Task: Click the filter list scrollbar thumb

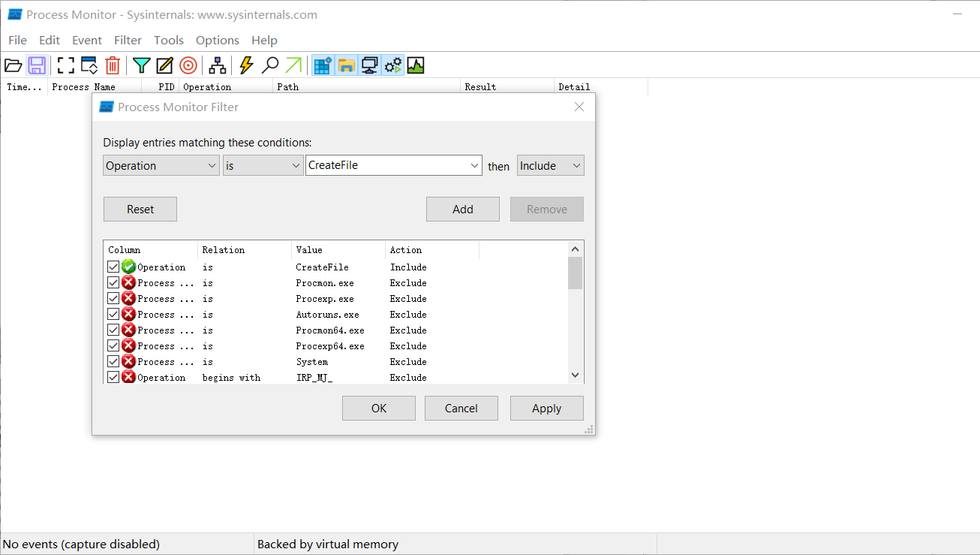Action: 576,273
